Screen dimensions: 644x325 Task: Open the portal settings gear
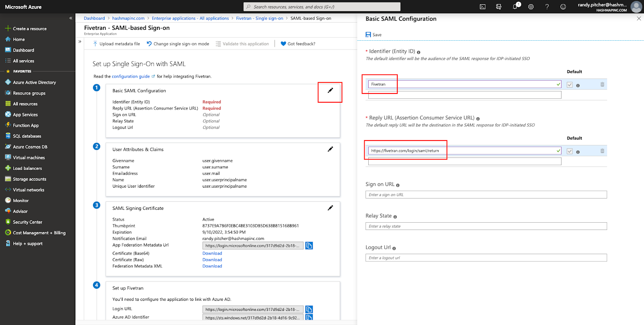[x=531, y=7]
